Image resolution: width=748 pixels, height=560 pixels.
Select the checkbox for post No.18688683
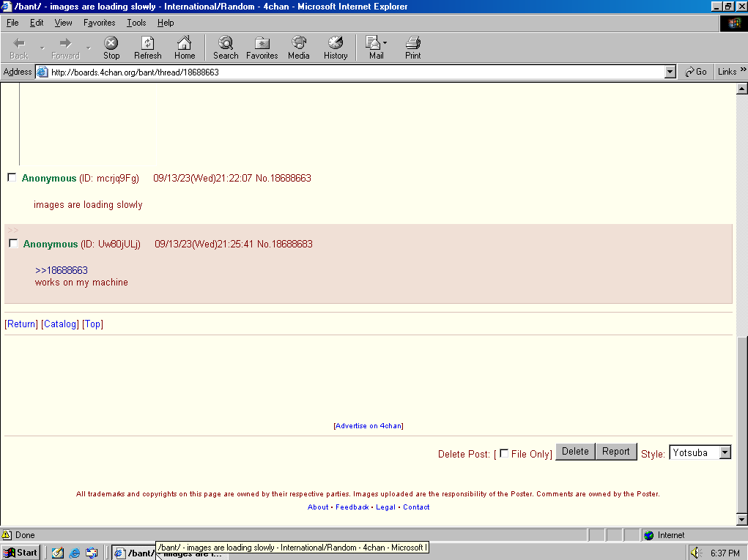point(13,243)
